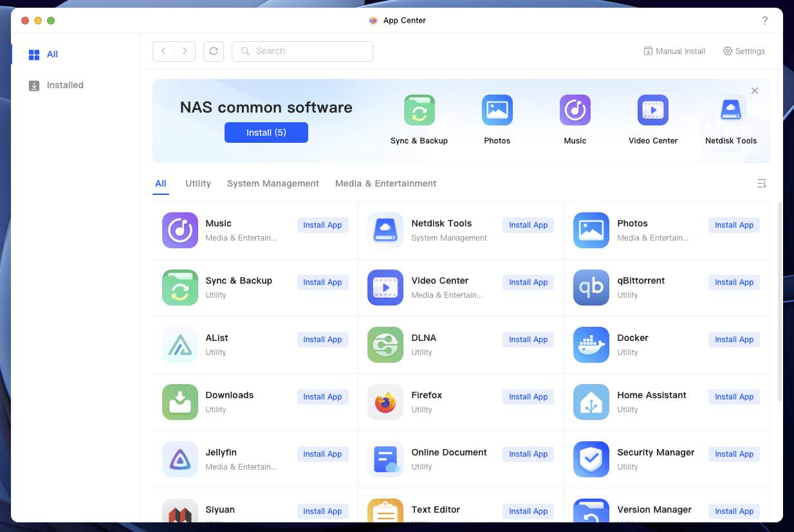Click the Video Center icon in the banner

pyautogui.click(x=653, y=110)
